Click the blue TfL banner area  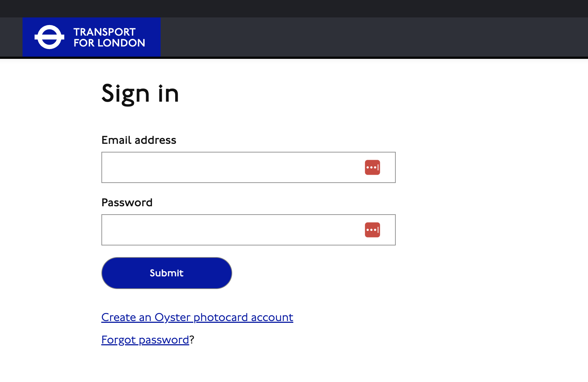coord(91,37)
